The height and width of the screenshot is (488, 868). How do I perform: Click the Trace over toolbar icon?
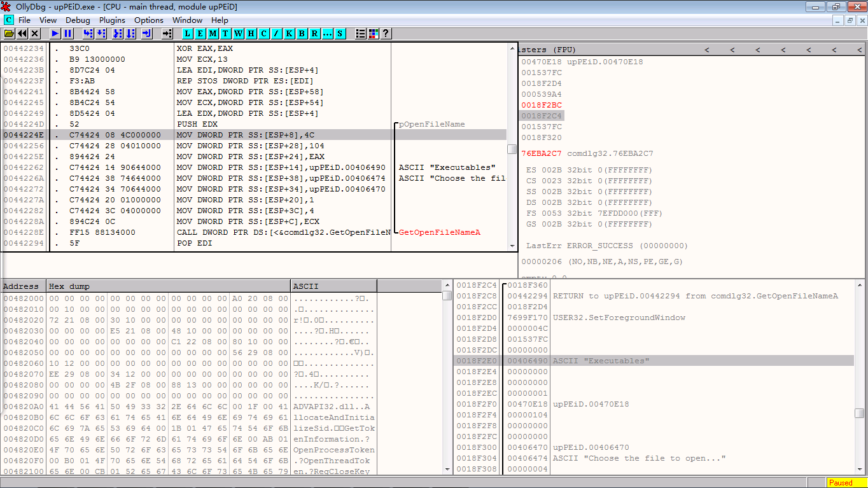132,33
